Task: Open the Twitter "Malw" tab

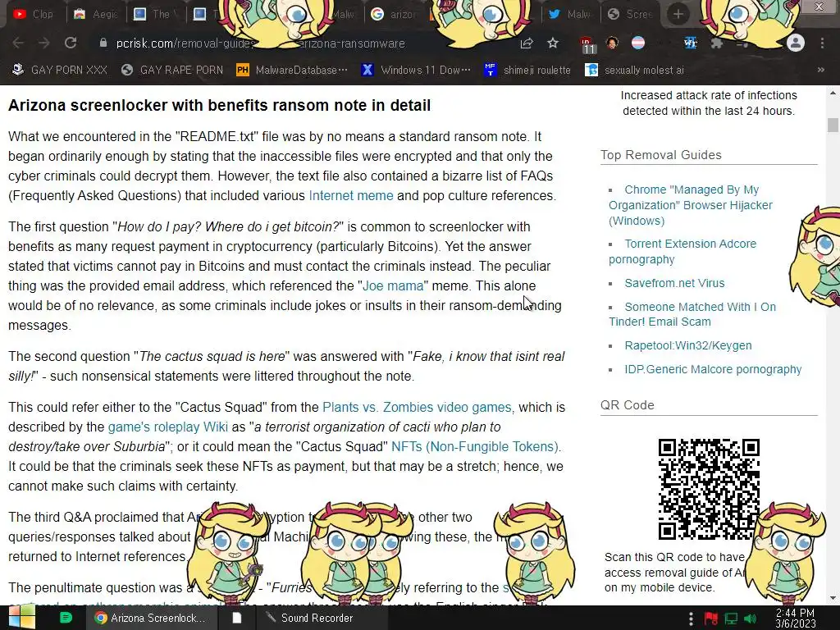Action: coord(570,14)
